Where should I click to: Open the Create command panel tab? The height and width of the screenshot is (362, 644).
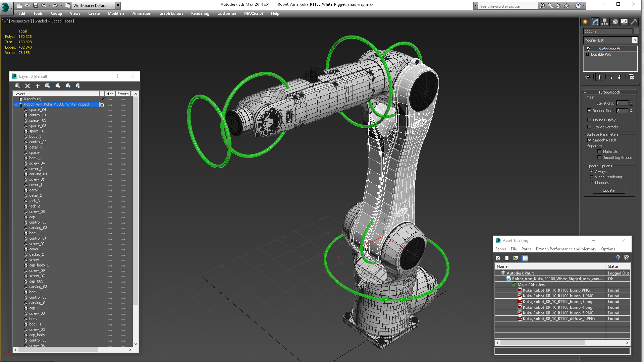tap(585, 22)
